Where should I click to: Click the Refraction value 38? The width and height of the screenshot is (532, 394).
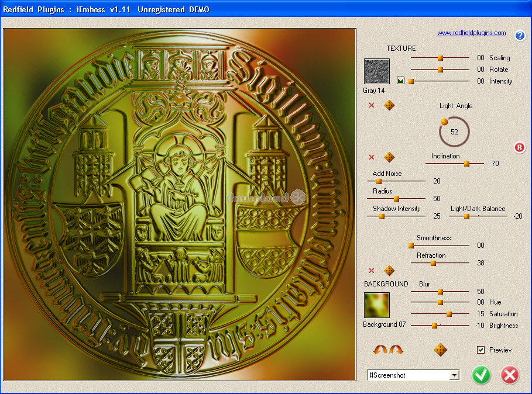480,263
